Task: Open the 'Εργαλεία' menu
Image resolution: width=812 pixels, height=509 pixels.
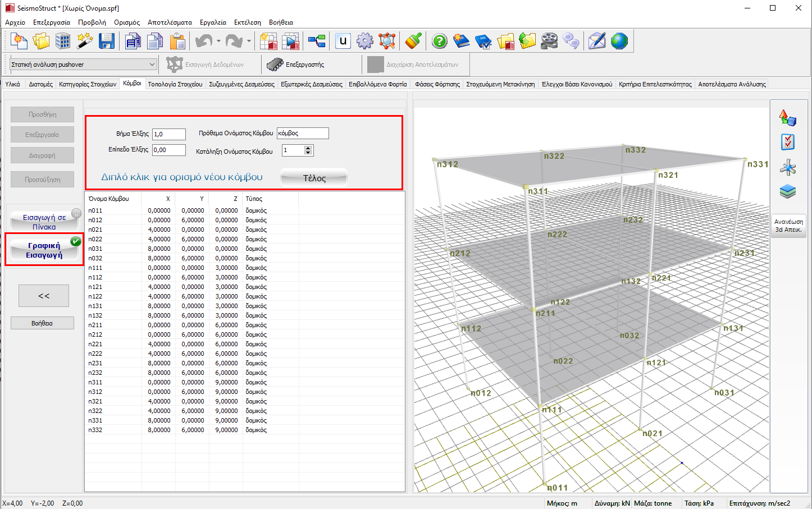Action: 213,22
